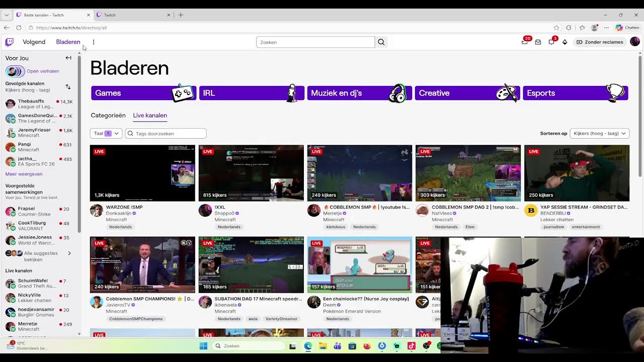The image size is (644, 362).
Task: Open the Kijkers (hoog - laag) sort dropdown
Action: (x=600, y=133)
